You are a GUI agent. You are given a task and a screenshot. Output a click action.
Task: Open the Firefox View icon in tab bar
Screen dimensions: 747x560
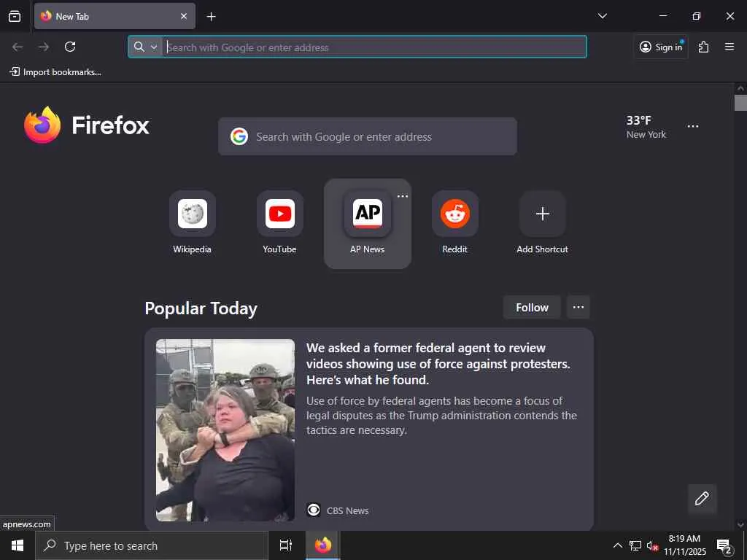tap(15, 16)
